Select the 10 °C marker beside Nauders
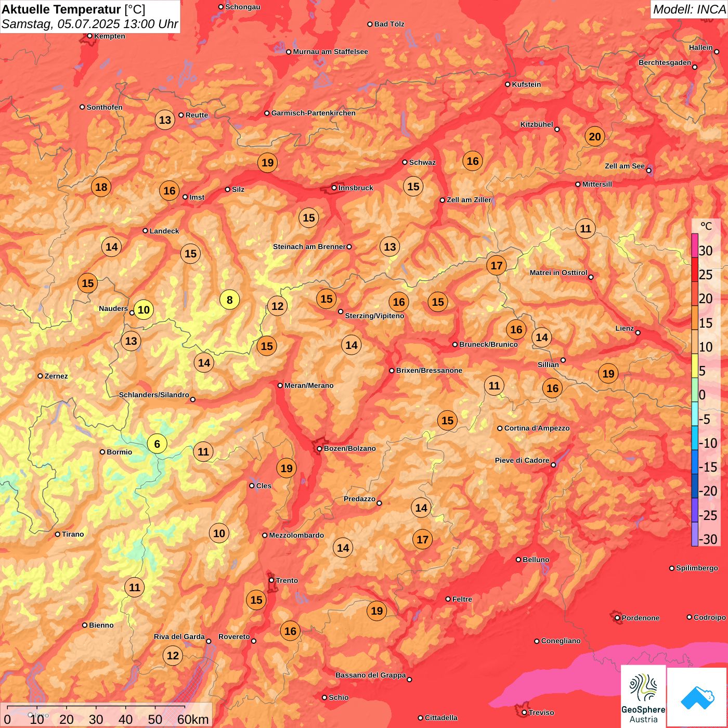This screenshot has height=728, width=728. [144, 310]
